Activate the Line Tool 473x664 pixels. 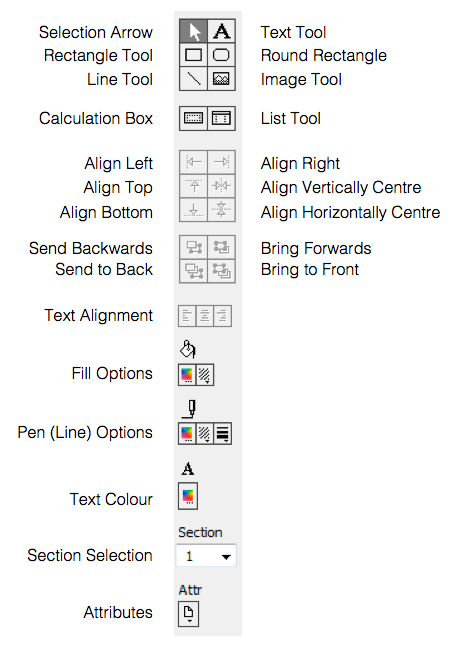pos(194,78)
